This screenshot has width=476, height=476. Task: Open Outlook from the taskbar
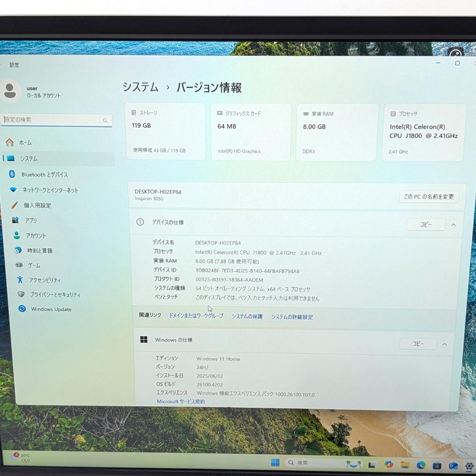[453, 466]
